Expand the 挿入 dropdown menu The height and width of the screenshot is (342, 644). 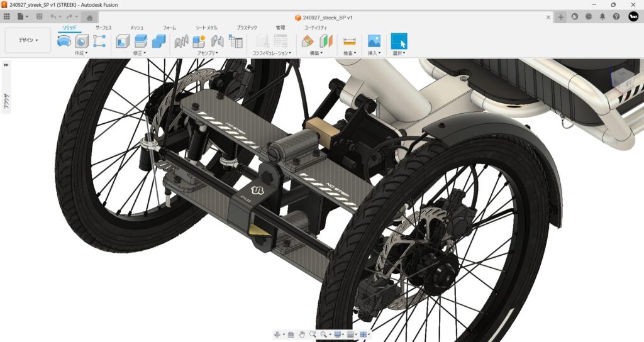(x=374, y=53)
